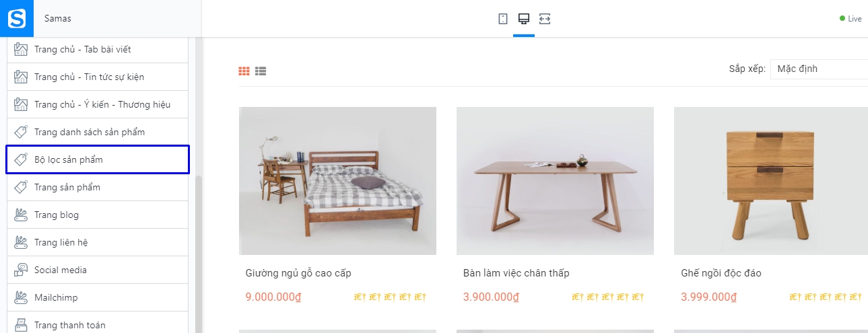The width and height of the screenshot is (868, 333).
Task: Select Trang danh sách sản phẩm item
Action: [98, 133]
